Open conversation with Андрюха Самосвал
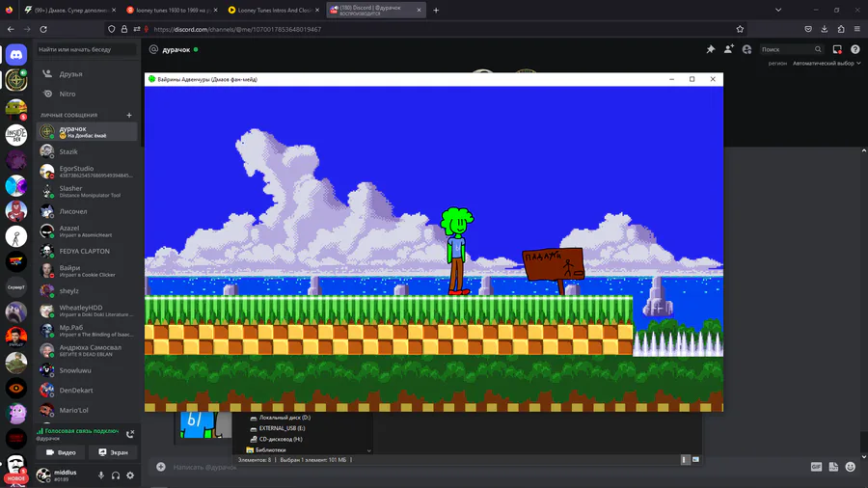Image resolution: width=868 pixels, height=488 pixels. 87,350
